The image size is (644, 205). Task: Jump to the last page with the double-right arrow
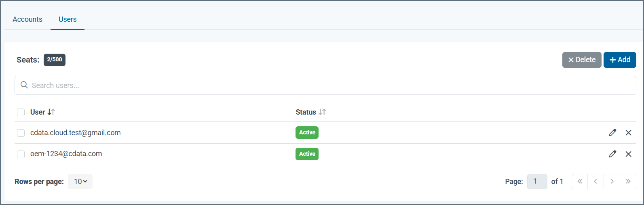[628, 182]
